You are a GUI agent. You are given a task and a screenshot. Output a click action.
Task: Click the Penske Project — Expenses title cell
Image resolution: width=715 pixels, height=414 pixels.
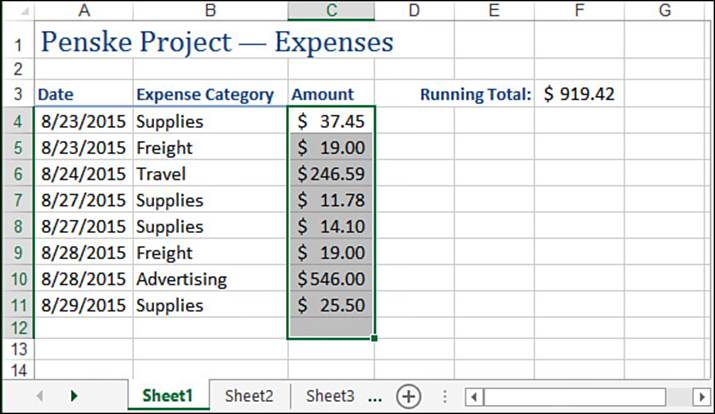pyautogui.click(x=217, y=42)
